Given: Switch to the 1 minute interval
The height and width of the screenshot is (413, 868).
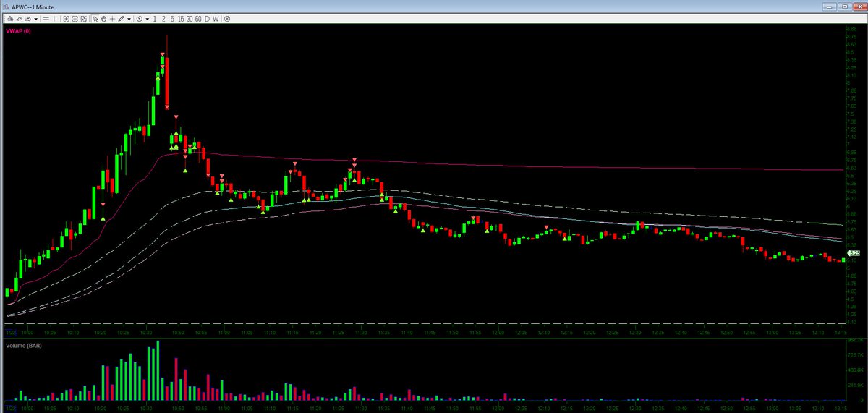Looking at the screenshot, I should [x=155, y=19].
